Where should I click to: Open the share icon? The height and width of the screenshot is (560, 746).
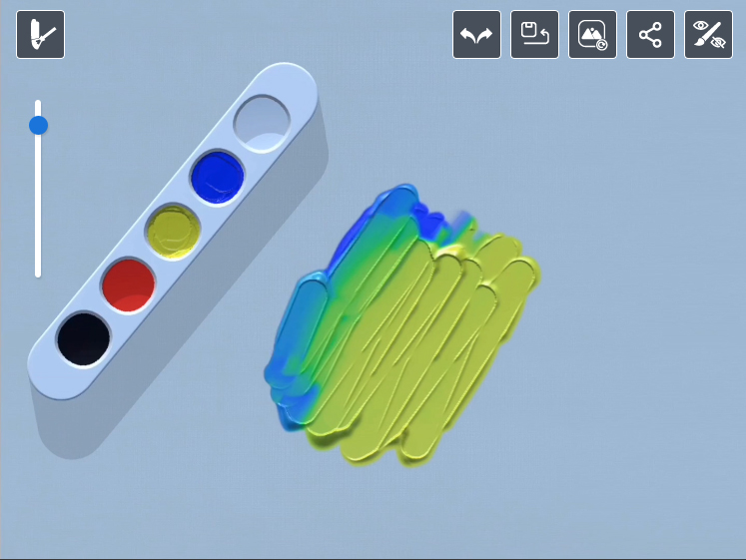650,35
